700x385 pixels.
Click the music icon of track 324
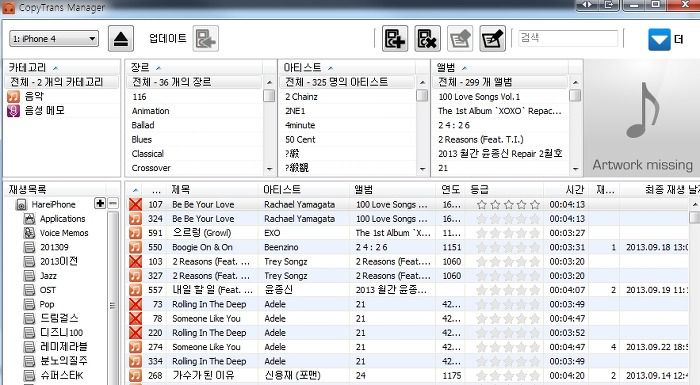click(135, 219)
